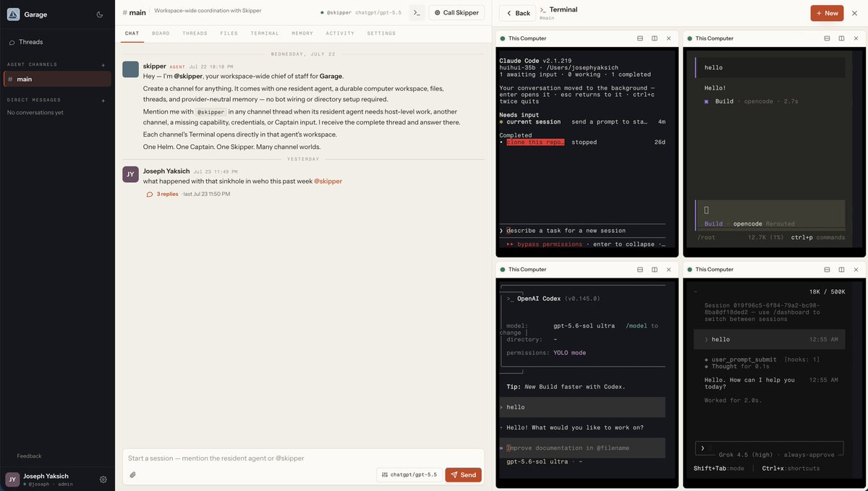Image resolution: width=868 pixels, height=491 pixels.
Task: Click skipper's avatar in the chat
Action: [130, 69]
